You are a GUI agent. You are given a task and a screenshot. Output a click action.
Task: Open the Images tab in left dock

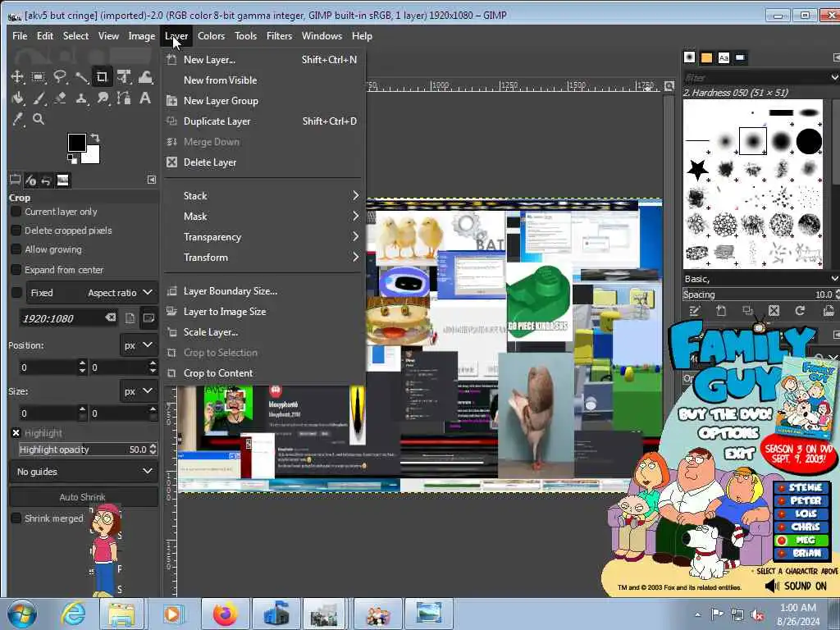(x=62, y=180)
